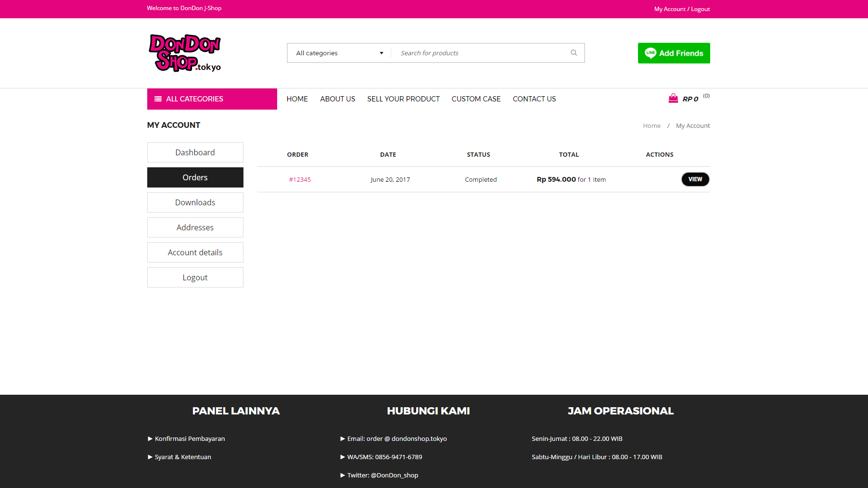Viewport: 868px width, 488px height.
Task: Open Account details section
Action: click(195, 252)
